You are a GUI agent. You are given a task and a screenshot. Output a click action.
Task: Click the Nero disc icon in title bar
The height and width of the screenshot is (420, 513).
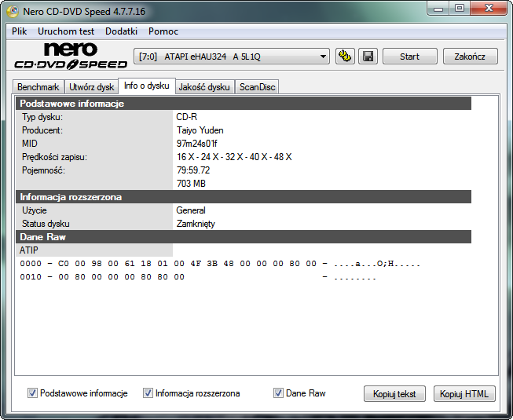click(13, 12)
